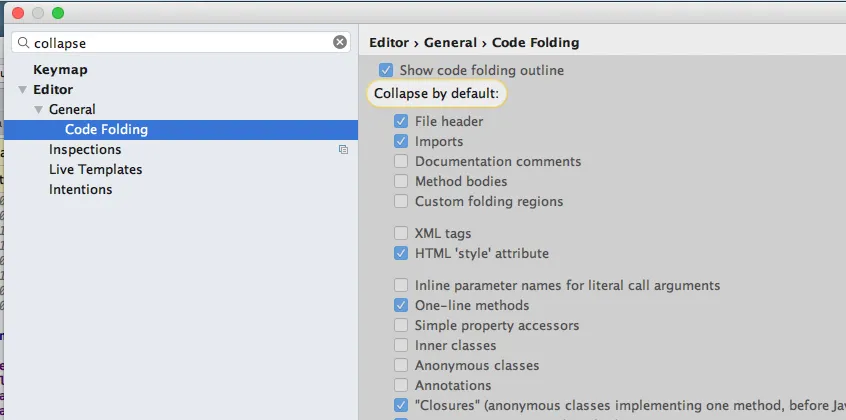Viewport: 846px width, 420px height.
Task: Toggle One-line methods checkbox
Action: pyautogui.click(x=402, y=306)
